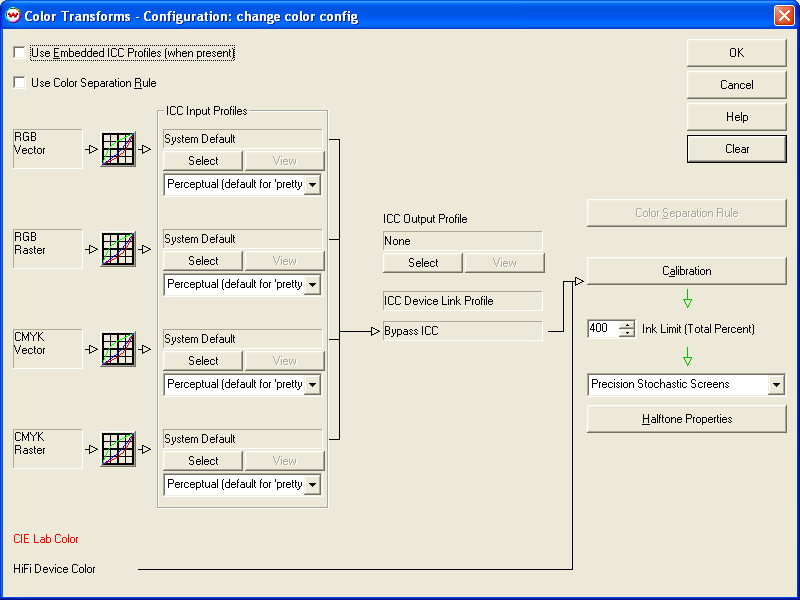Click the red CIE Lab Color label
This screenshot has height=600, width=800.
46,539
